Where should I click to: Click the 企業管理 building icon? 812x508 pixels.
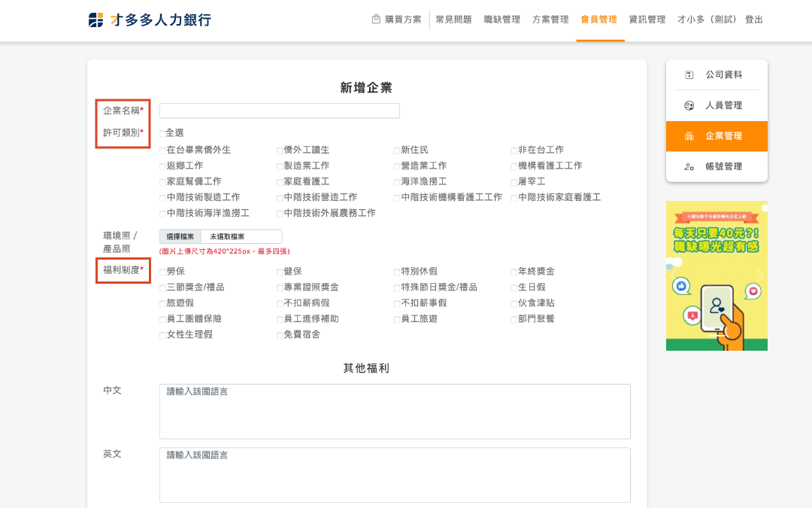689,136
